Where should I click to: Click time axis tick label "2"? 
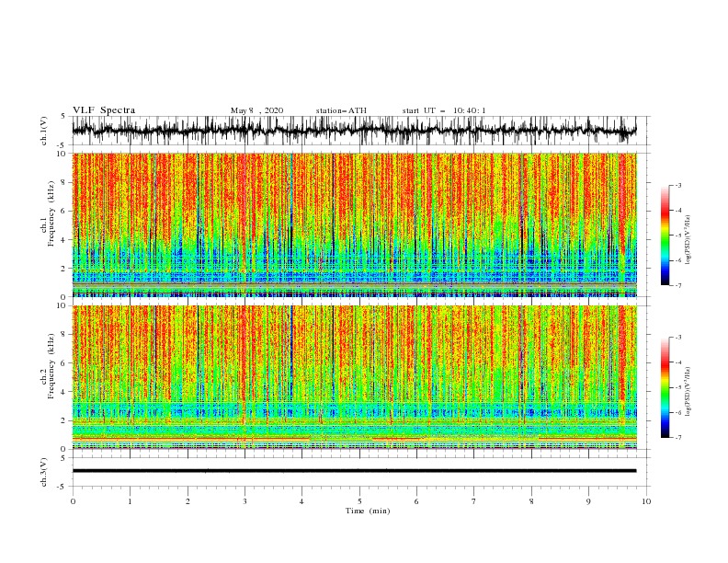(188, 501)
